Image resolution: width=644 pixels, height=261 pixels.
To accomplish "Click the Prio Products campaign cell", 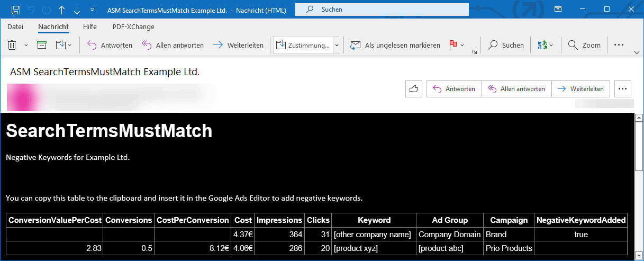I will 509,248.
